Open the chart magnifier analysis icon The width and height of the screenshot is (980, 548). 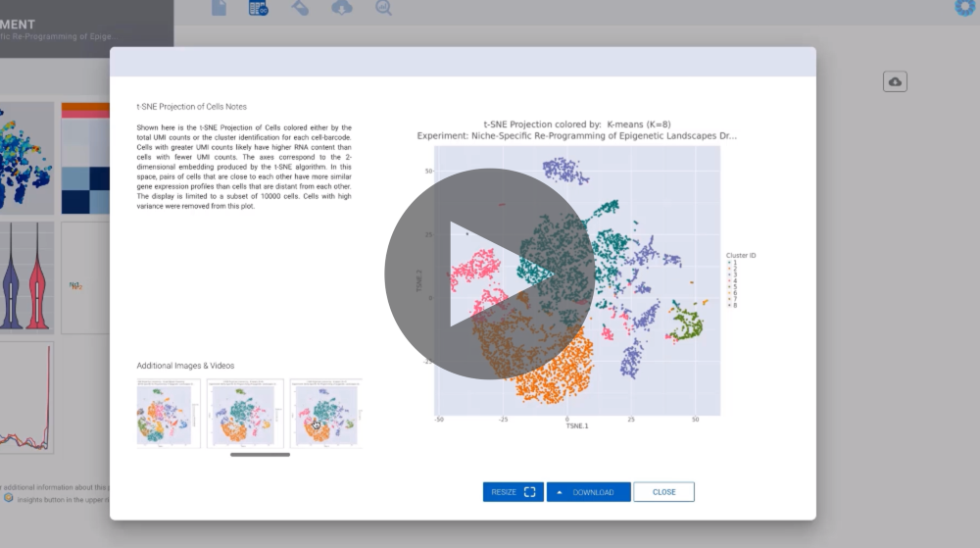383,8
